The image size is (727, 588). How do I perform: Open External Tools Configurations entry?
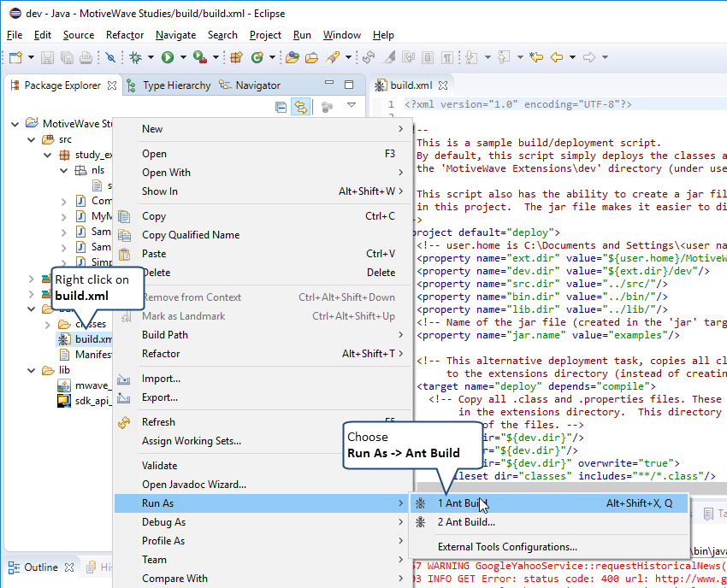point(507,547)
